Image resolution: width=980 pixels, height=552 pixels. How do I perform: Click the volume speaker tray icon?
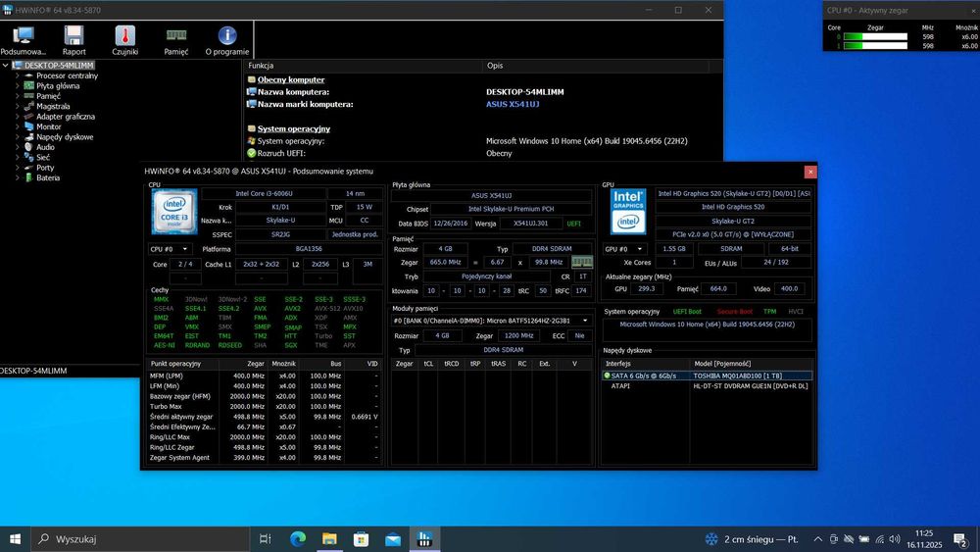click(x=895, y=539)
